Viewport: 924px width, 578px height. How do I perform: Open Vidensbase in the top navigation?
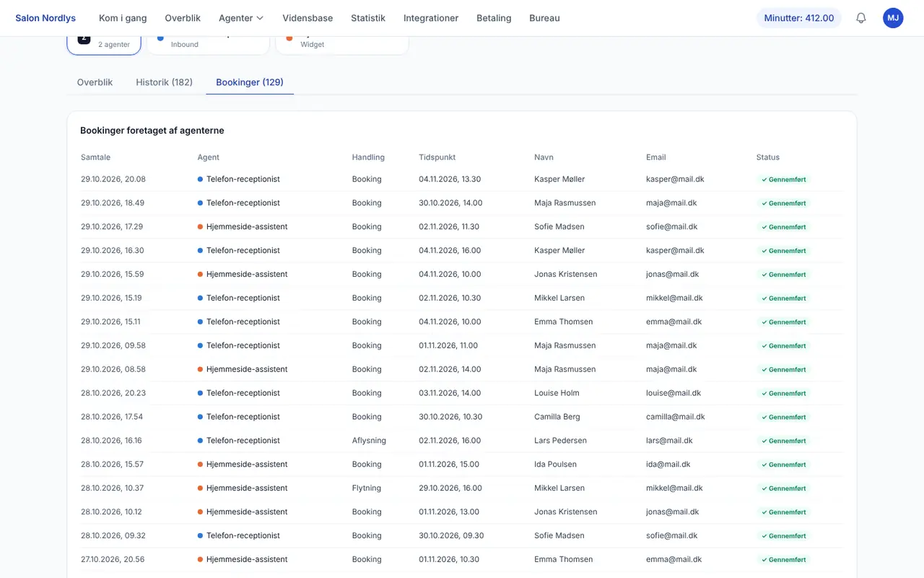pyautogui.click(x=308, y=18)
